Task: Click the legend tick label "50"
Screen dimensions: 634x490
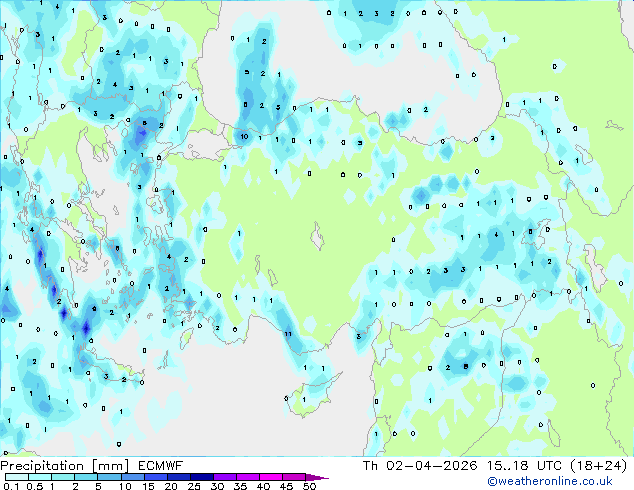Action: [309, 486]
